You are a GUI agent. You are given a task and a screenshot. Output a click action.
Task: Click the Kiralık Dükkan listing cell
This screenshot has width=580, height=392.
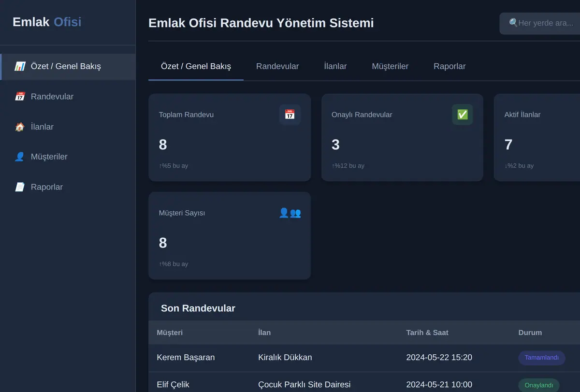(285, 358)
